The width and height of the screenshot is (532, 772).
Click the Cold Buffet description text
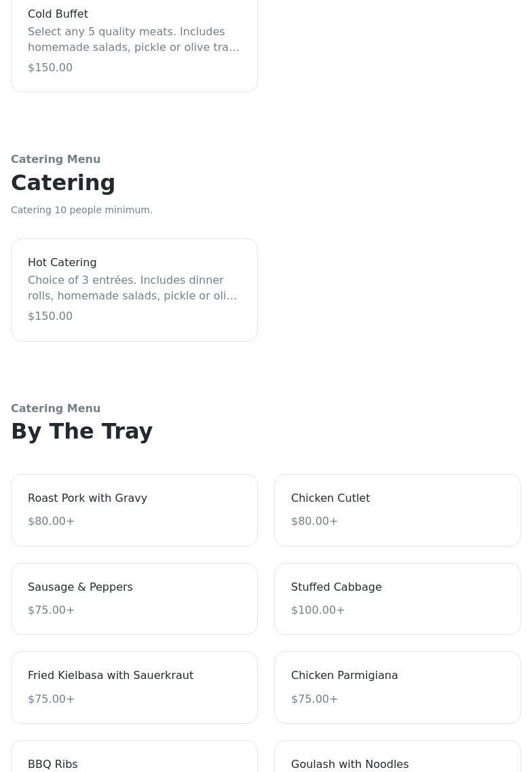tap(134, 39)
